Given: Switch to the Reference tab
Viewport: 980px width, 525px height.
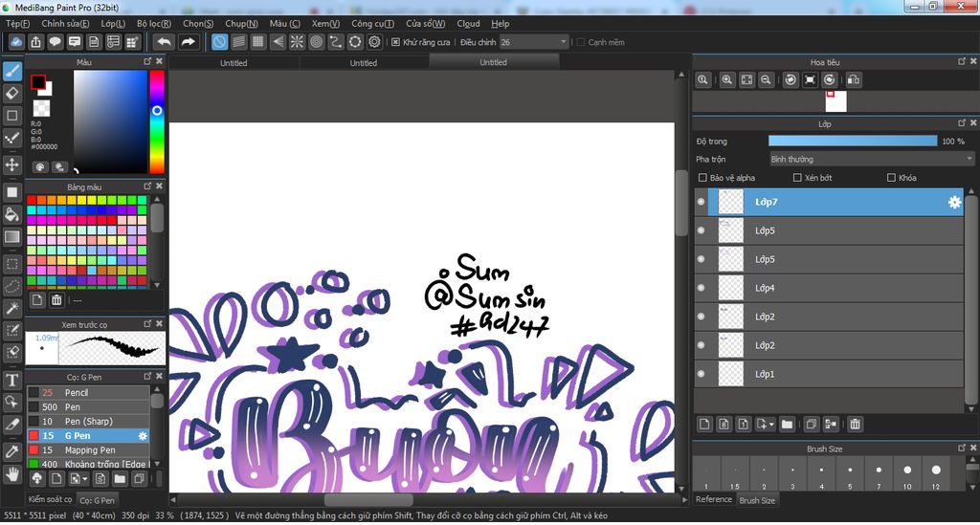Looking at the screenshot, I should point(714,499).
